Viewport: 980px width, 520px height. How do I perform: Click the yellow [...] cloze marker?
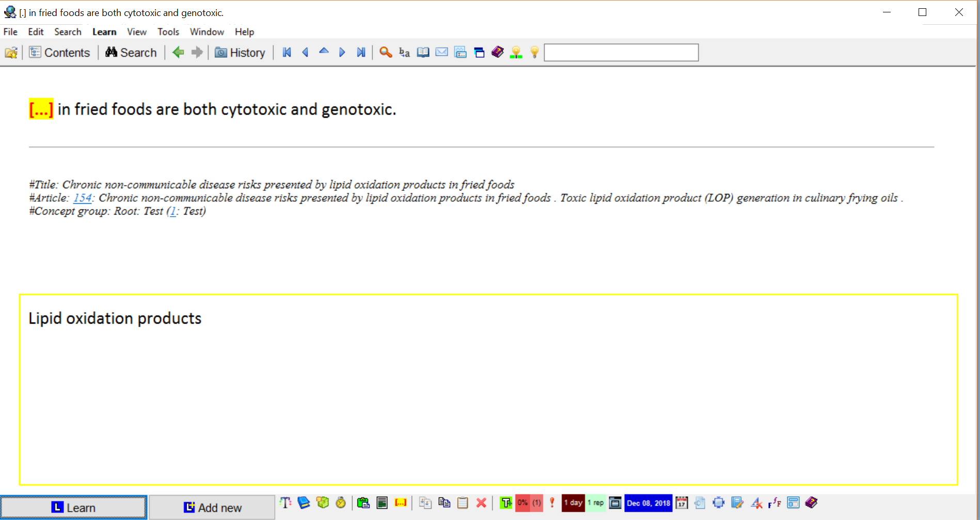point(41,109)
